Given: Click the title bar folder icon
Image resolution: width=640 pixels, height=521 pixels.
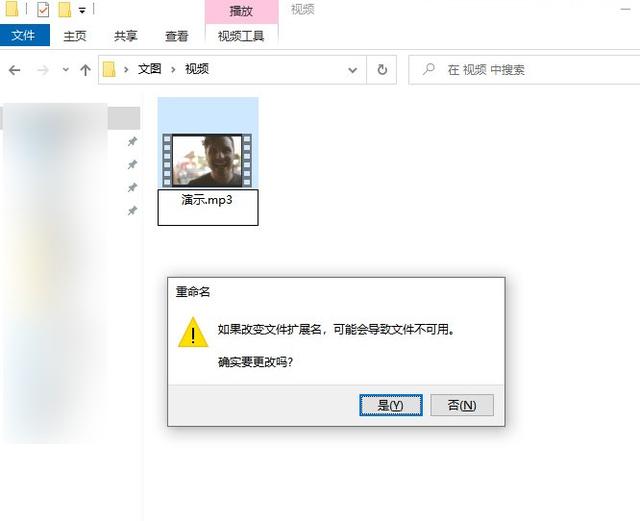Looking at the screenshot, I should [12, 9].
